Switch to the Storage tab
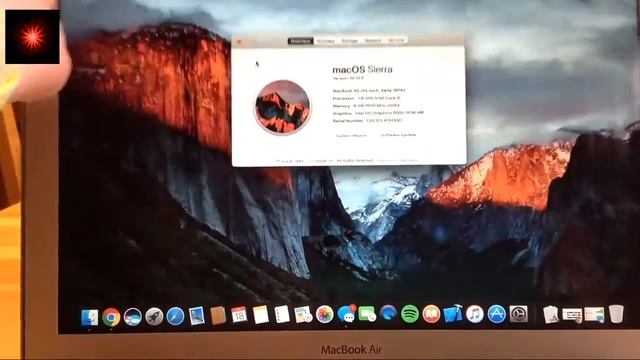Image resolution: width=640 pixels, height=360 pixels. click(349, 41)
